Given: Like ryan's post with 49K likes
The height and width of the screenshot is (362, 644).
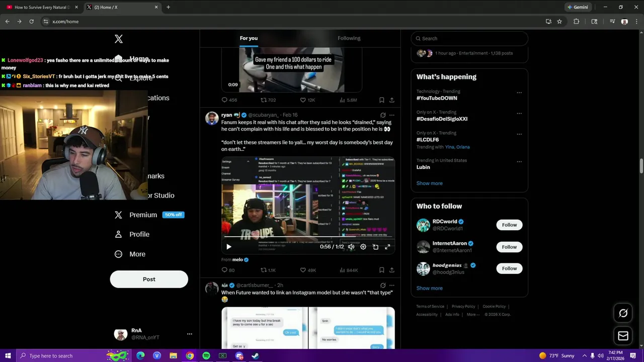Looking at the screenshot, I should [308, 270].
